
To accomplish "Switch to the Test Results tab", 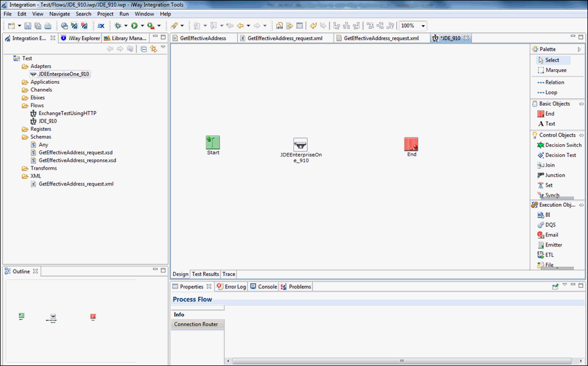I will (205, 274).
